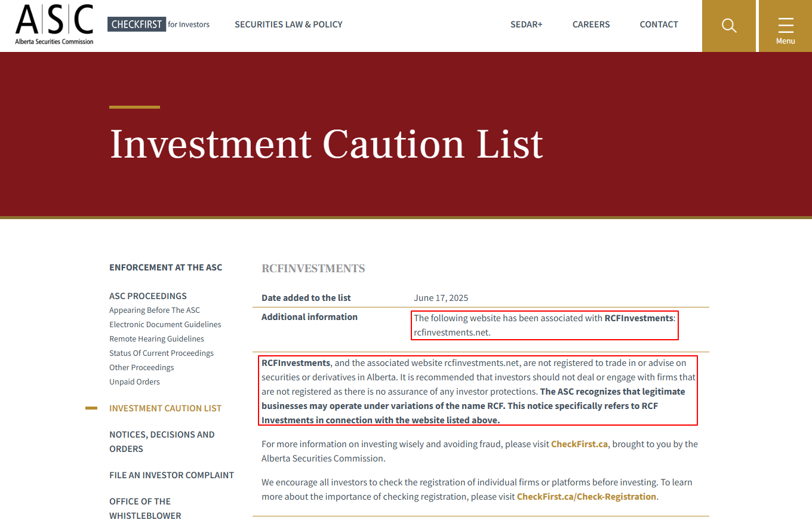
Task: Open ASC Proceedings section
Action: pyautogui.click(x=148, y=296)
